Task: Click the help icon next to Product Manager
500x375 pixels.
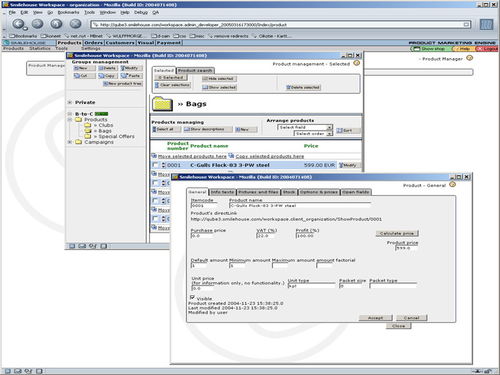Action: pyautogui.click(x=470, y=58)
